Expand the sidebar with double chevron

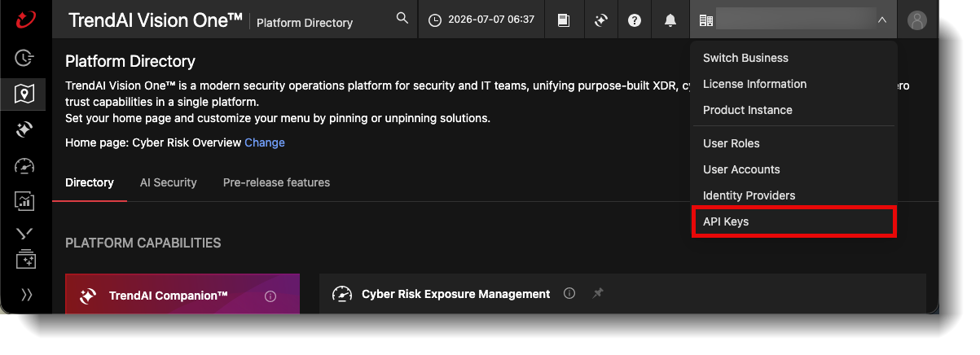coord(26,295)
